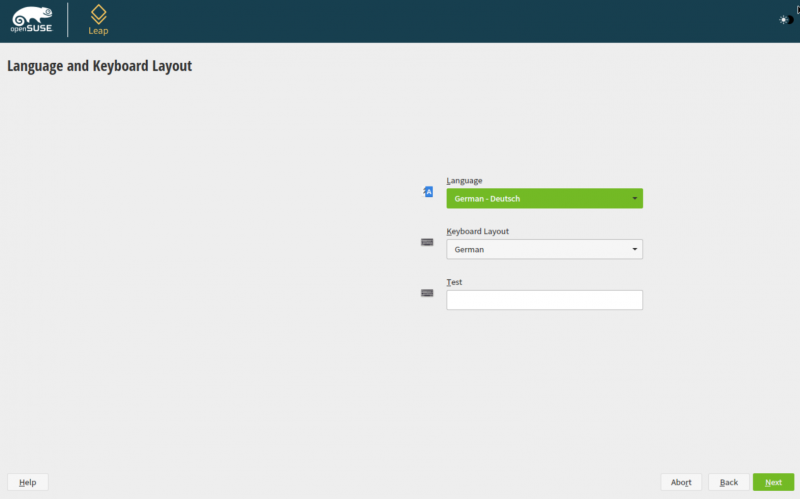Click the Keyboard Layout label
Viewport: 800px width, 499px height.
(478, 231)
